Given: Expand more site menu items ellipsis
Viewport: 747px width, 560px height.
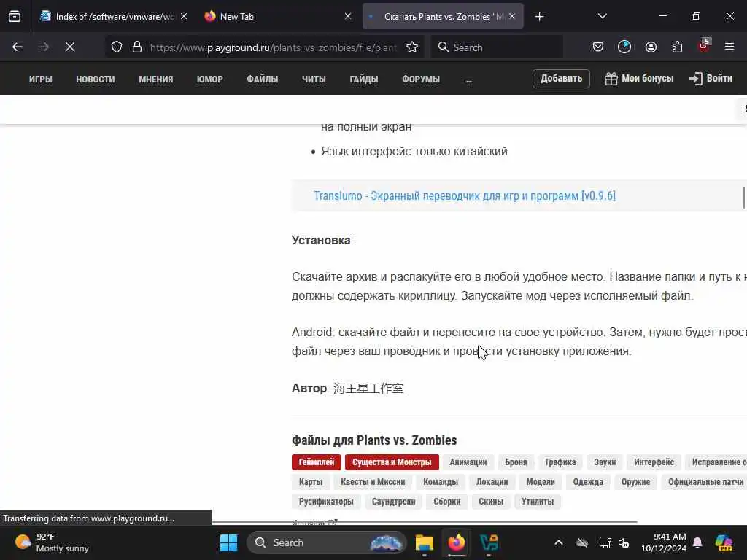Looking at the screenshot, I should click(x=469, y=80).
